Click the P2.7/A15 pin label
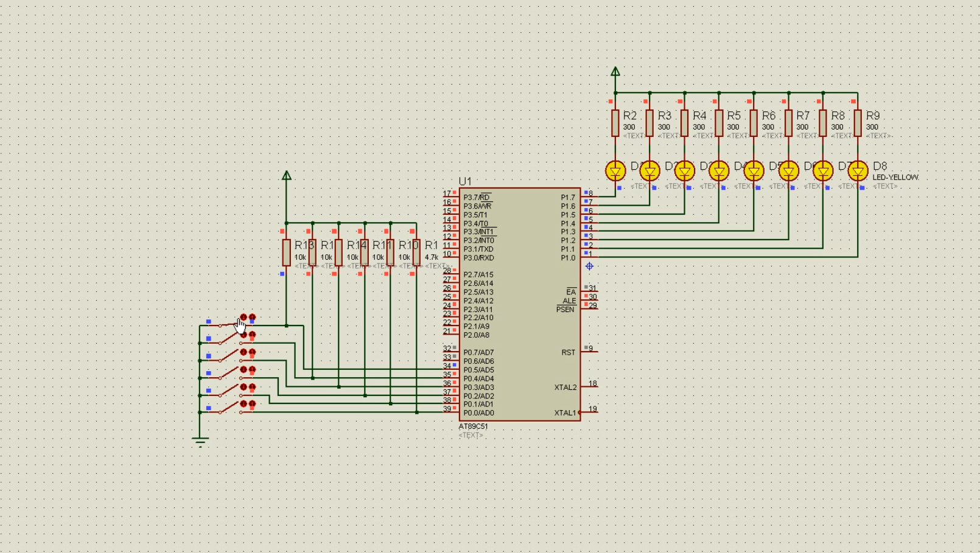Screen dimensions: 980x553 [478, 275]
